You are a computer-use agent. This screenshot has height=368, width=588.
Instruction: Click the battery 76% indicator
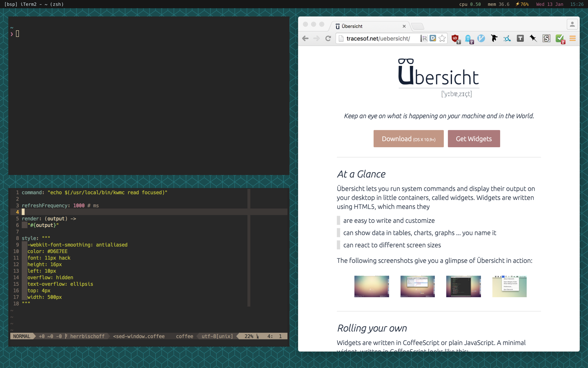coord(522,4)
